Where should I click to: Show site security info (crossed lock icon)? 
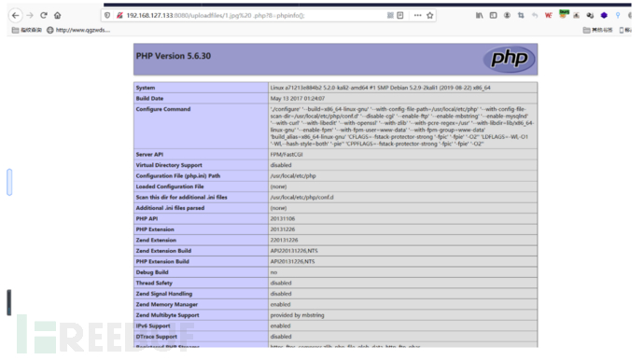tap(119, 16)
